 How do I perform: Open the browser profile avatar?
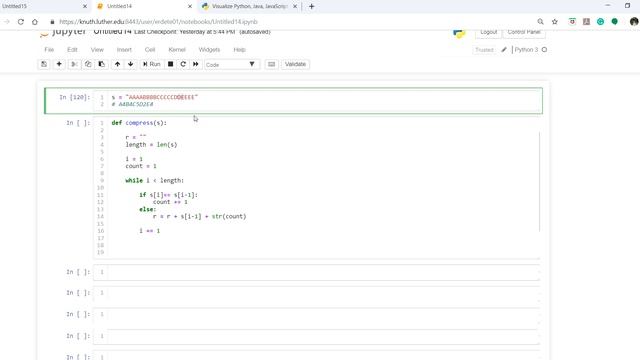click(633, 22)
